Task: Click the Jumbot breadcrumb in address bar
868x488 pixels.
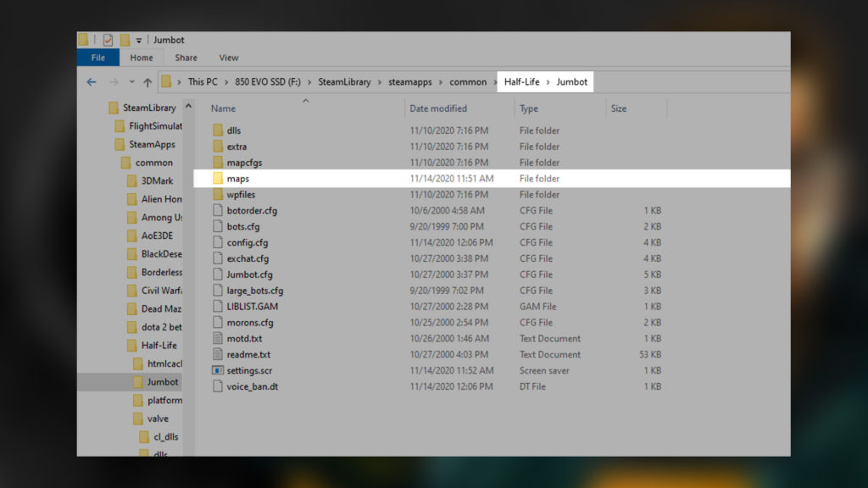Action: click(572, 82)
